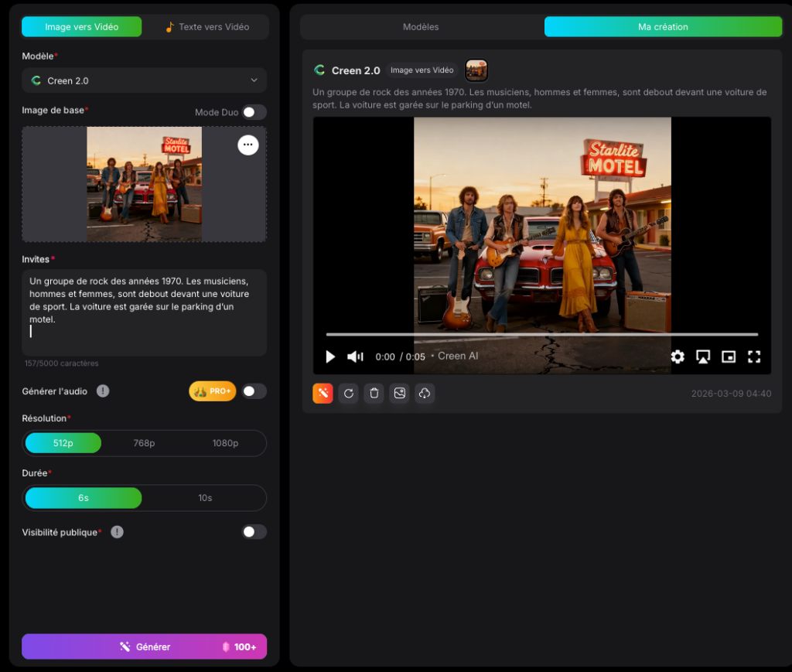Enable the Générer l'audio toggle

(x=254, y=391)
